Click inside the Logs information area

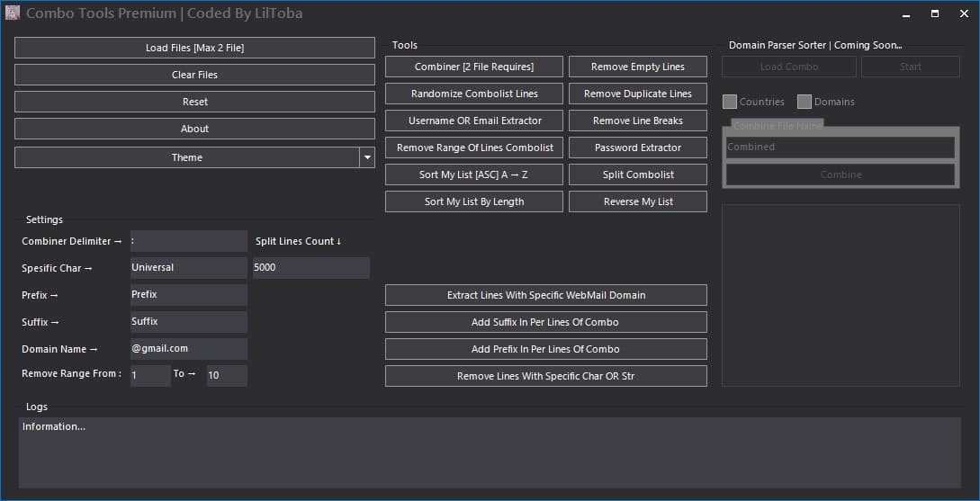tap(490, 452)
